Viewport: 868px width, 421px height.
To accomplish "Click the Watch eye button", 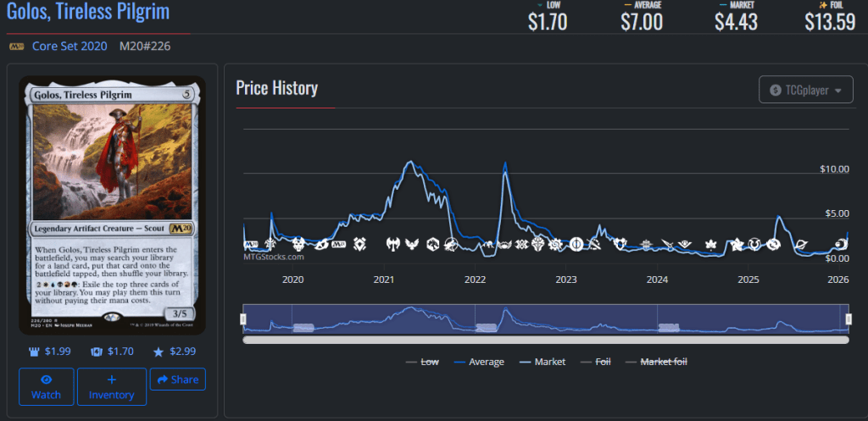I will 47,386.
